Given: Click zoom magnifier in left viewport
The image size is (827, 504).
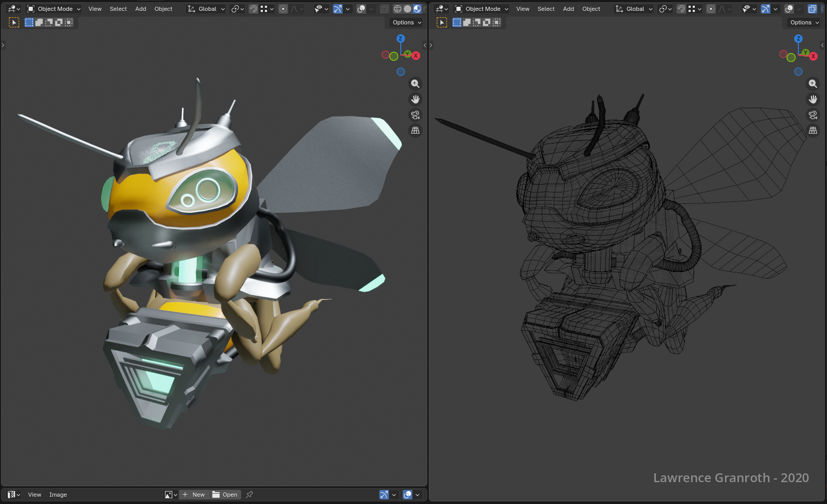Looking at the screenshot, I should pos(415,84).
